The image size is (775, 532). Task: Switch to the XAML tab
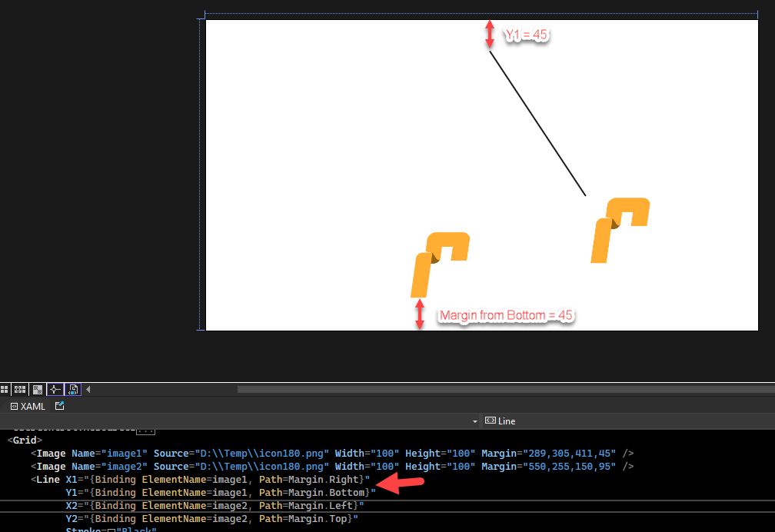click(28, 406)
